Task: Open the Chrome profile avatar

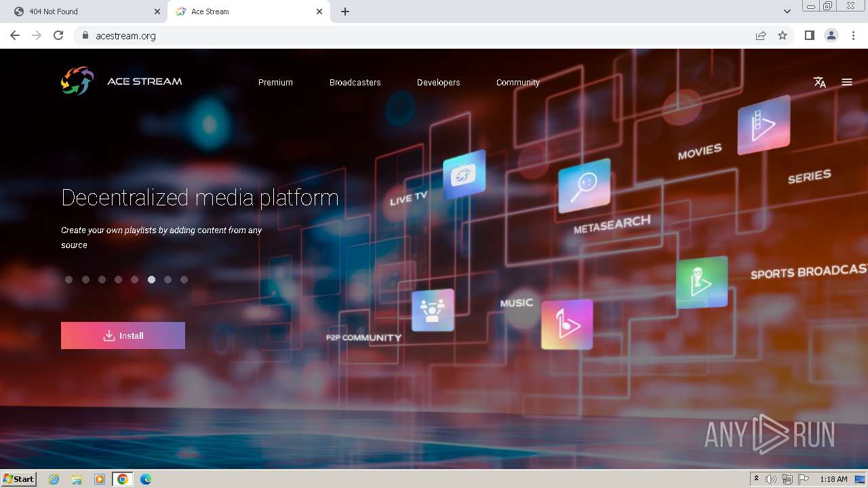Action: coord(831,35)
